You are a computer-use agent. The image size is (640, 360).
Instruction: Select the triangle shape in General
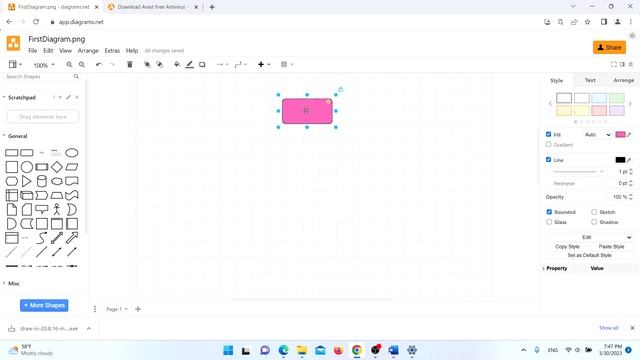27,181
